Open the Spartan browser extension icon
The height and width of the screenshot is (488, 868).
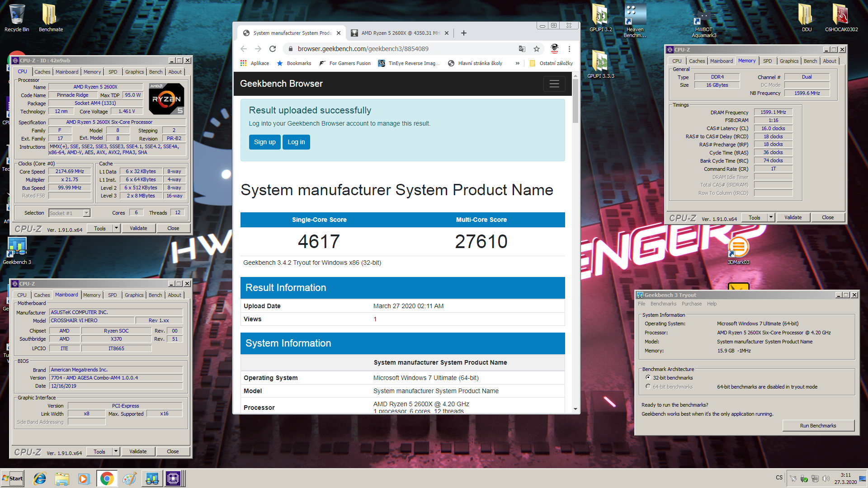point(554,48)
